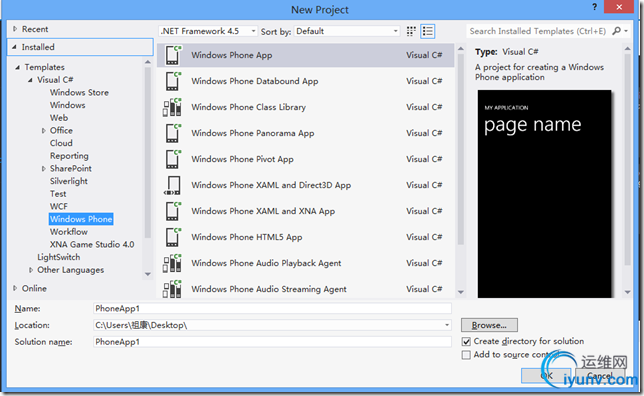Open search options dropdown arrow
Viewport: 644px width, 396px height.
[626, 31]
